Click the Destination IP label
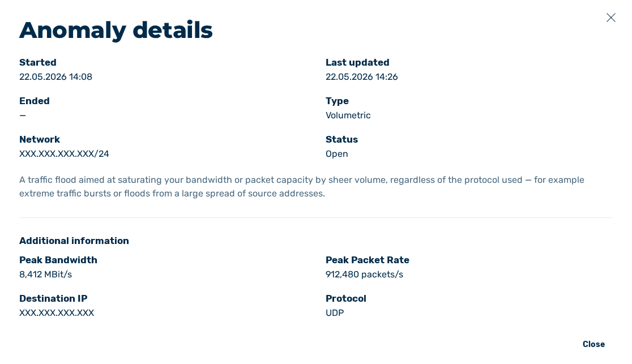Viewport: 632px width, 364px height. (53, 299)
